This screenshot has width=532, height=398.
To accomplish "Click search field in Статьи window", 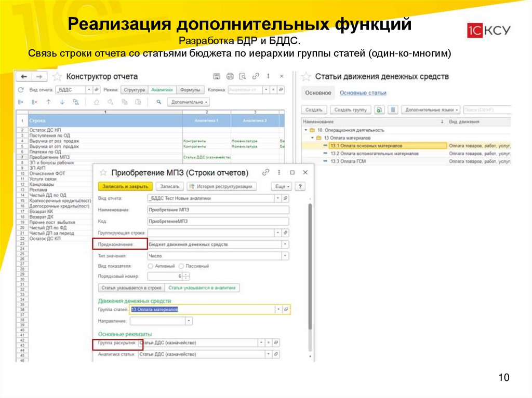I will pyautogui.click(x=487, y=110).
